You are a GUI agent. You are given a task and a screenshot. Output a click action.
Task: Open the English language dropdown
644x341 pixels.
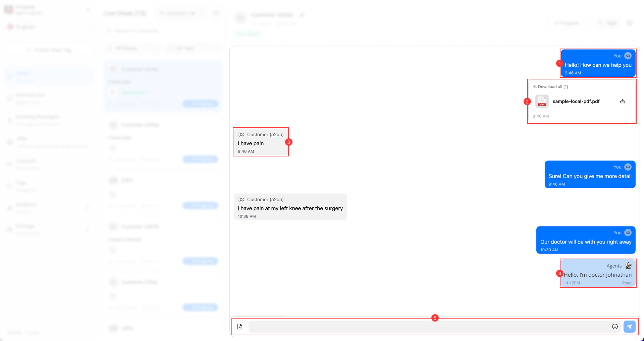(49, 27)
